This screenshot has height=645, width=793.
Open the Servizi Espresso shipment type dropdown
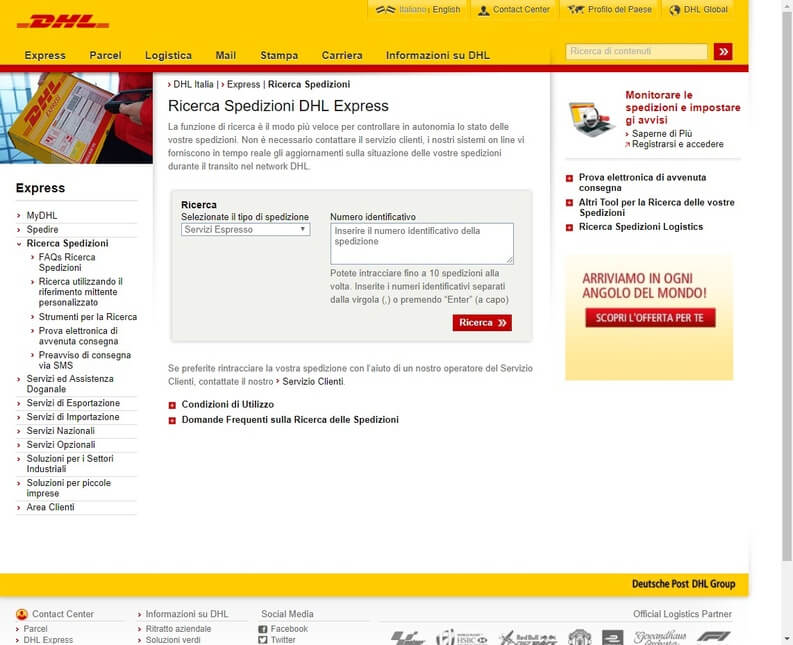click(245, 230)
